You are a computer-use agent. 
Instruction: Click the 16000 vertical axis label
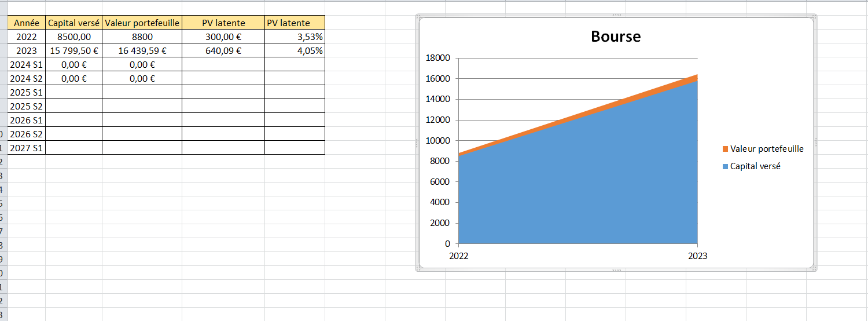pyautogui.click(x=438, y=79)
